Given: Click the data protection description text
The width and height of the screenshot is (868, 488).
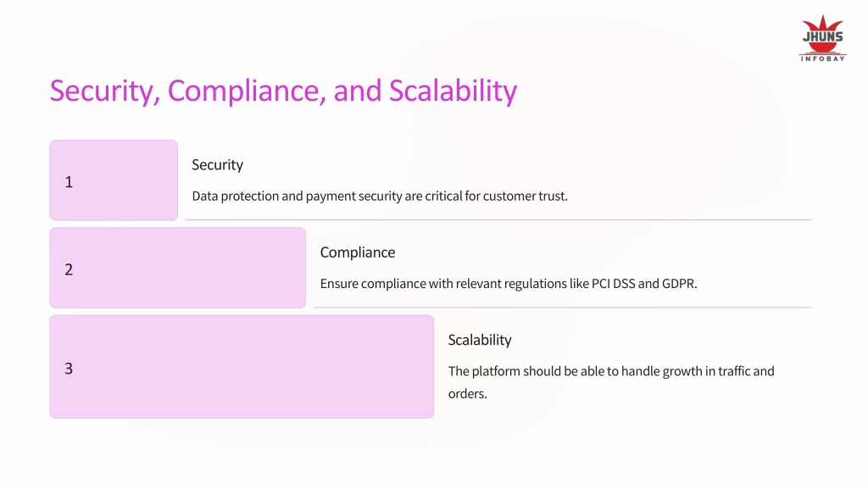Looking at the screenshot, I should [380, 196].
